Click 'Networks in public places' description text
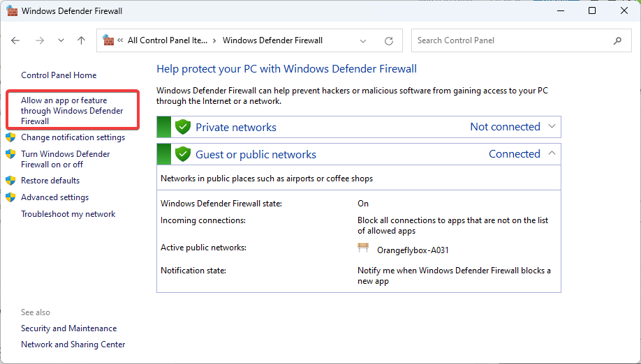641x364 pixels. pos(267,179)
